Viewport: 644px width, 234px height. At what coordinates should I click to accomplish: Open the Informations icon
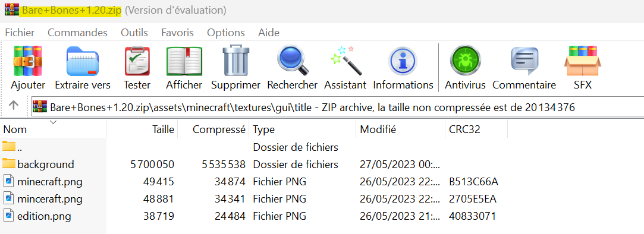tap(403, 62)
